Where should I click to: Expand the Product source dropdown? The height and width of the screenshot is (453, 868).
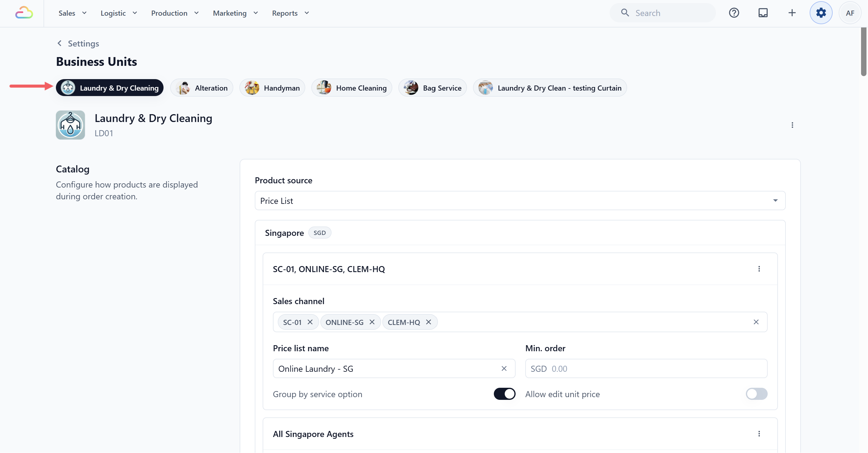[x=520, y=201]
